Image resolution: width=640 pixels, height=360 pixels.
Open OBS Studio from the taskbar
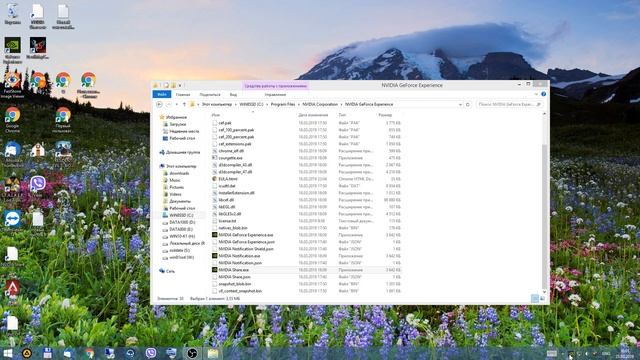(x=192, y=353)
